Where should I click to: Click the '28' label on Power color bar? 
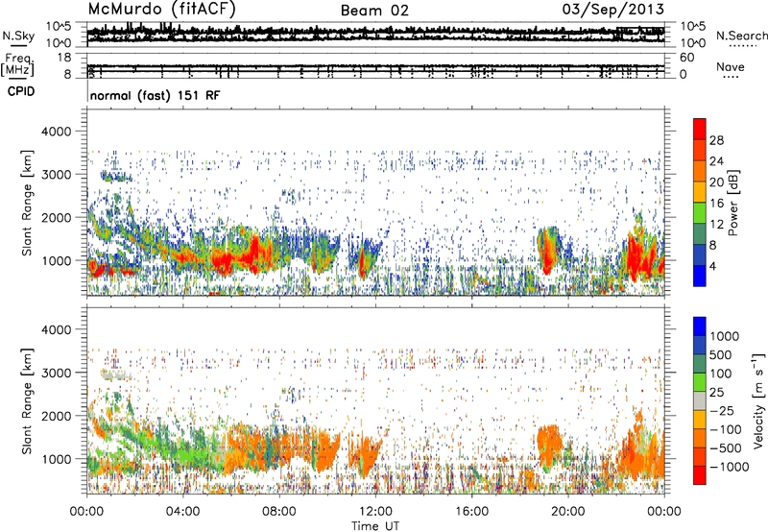[x=716, y=140]
